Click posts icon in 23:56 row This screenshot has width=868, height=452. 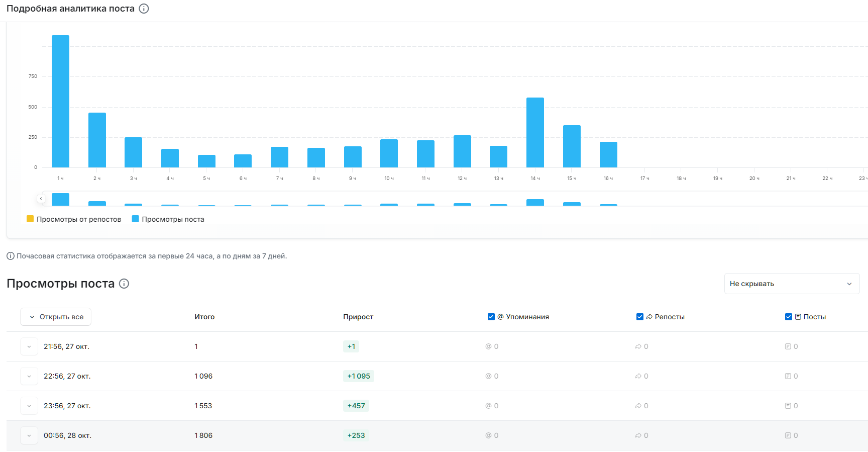788,406
